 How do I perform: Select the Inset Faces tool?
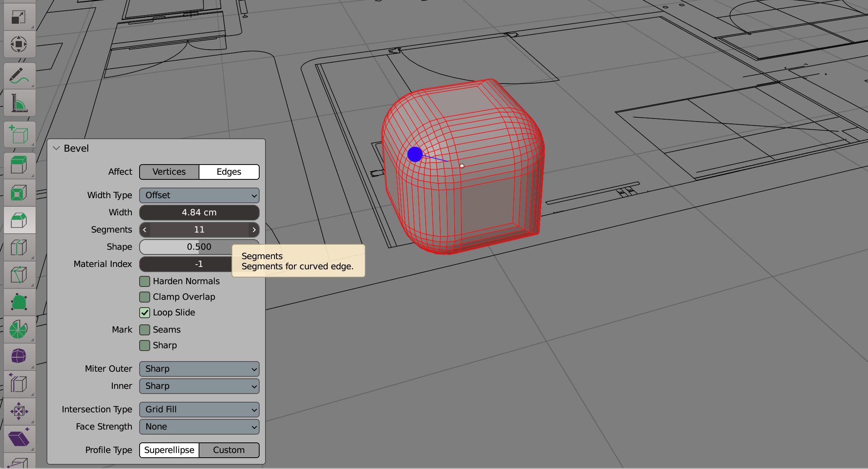pos(19,193)
